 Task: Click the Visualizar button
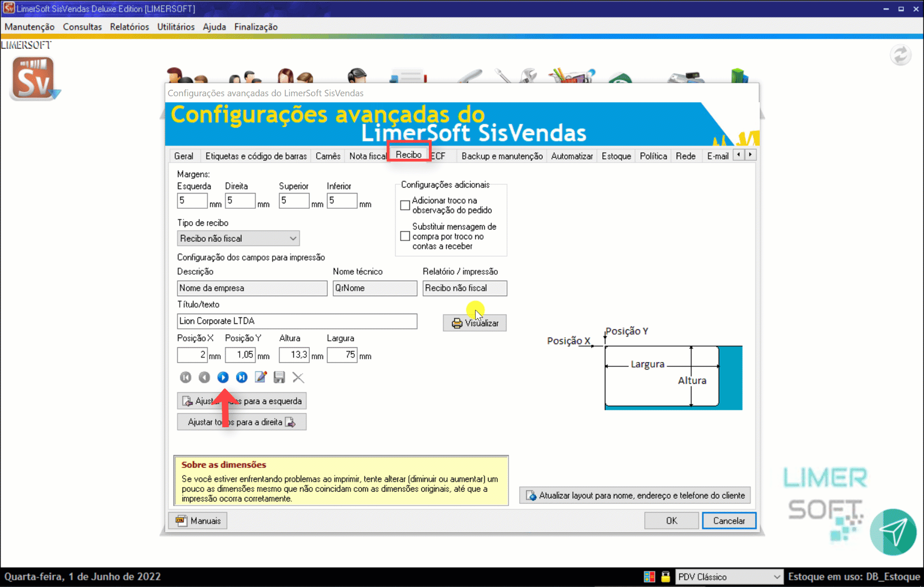coord(475,323)
